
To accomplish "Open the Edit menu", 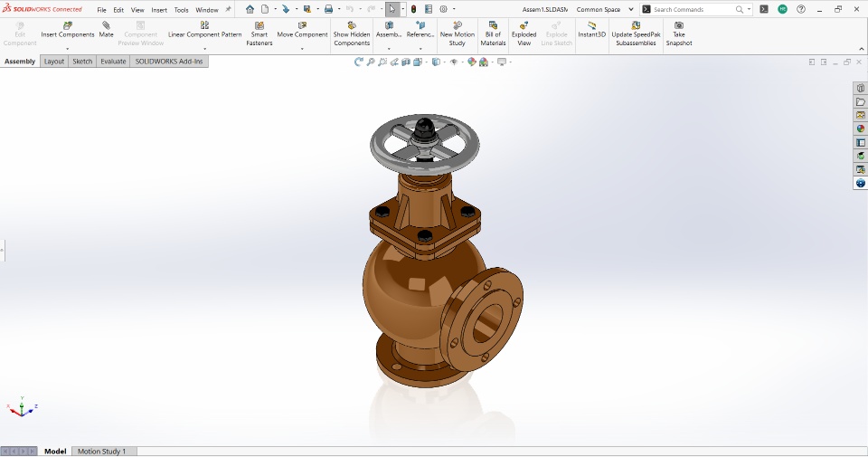I will (118, 10).
